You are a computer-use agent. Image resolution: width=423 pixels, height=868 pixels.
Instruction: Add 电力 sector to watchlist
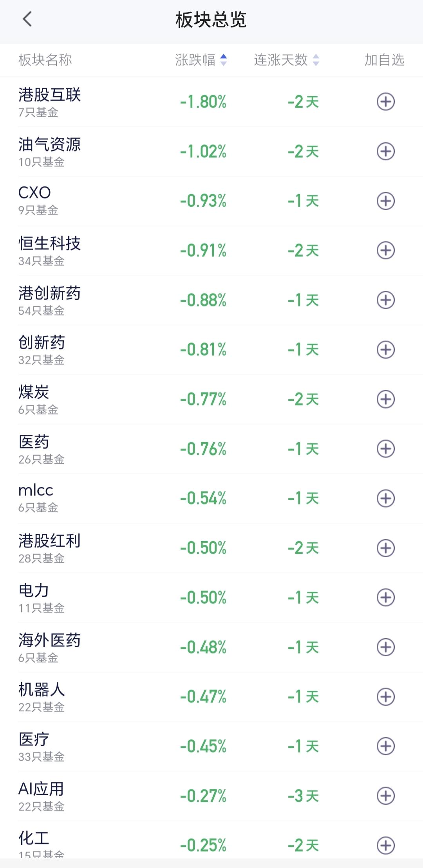tap(385, 598)
